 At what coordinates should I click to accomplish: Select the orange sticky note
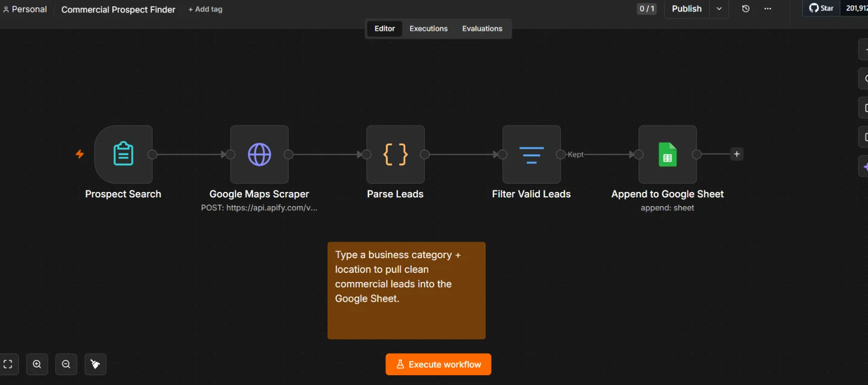tap(406, 291)
